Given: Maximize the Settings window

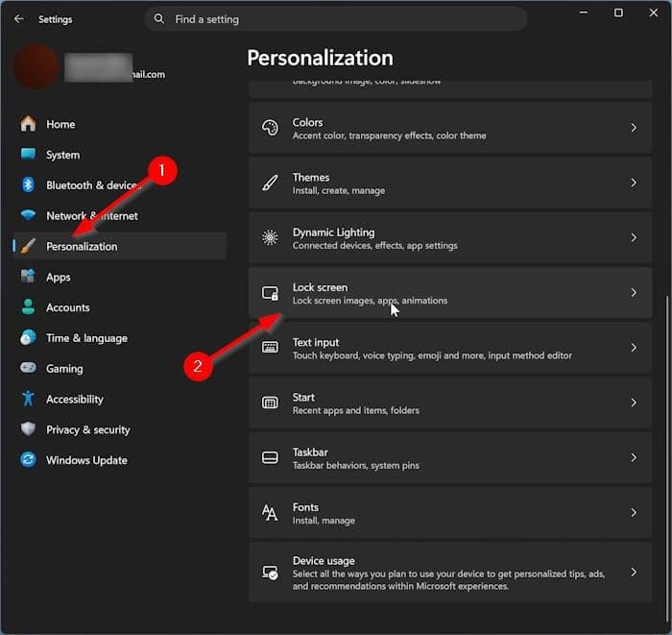Looking at the screenshot, I should (618, 12).
